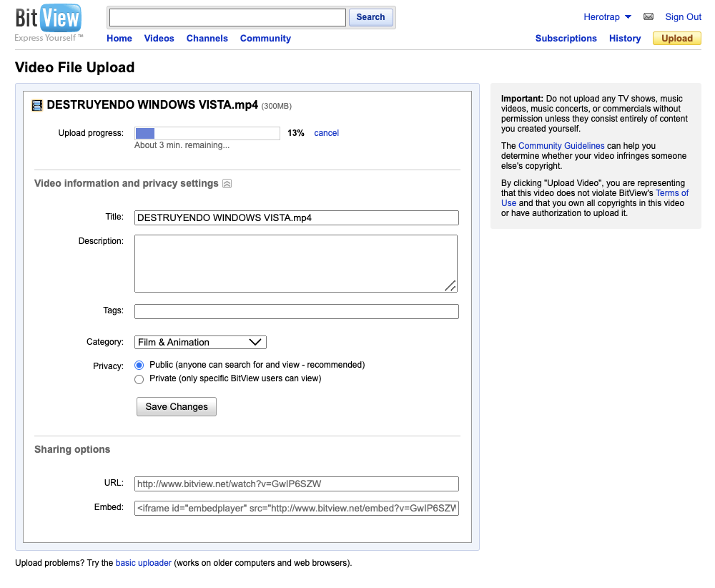Screen dimensions: 715x588
Task: Open the Community Guidelines link
Action: coord(561,146)
